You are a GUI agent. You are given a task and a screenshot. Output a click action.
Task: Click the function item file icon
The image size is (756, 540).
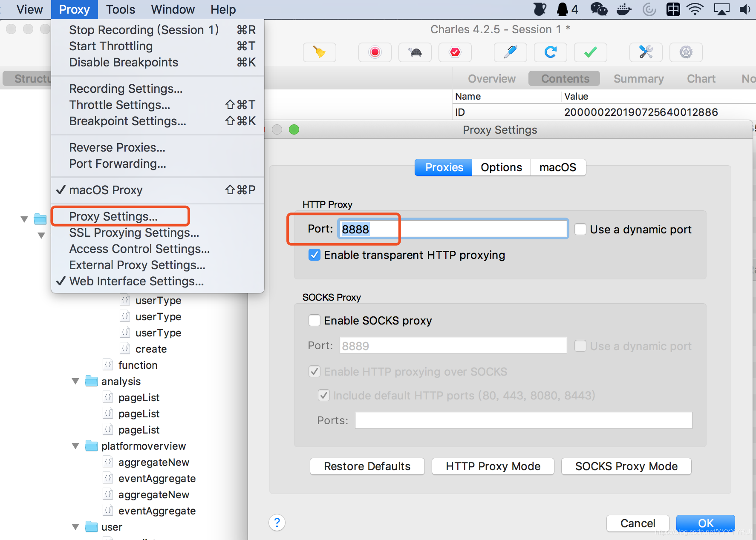(x=108, y=365)
